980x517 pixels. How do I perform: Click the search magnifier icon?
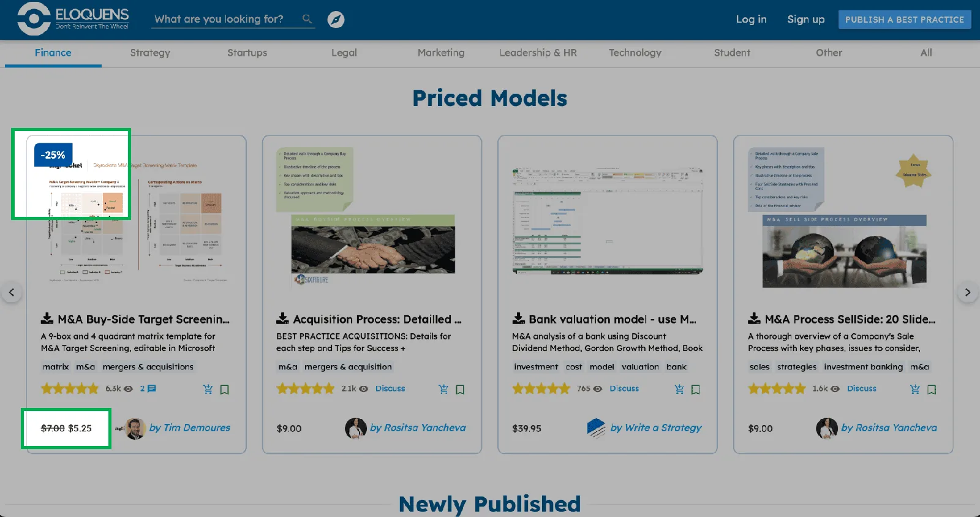307,19
